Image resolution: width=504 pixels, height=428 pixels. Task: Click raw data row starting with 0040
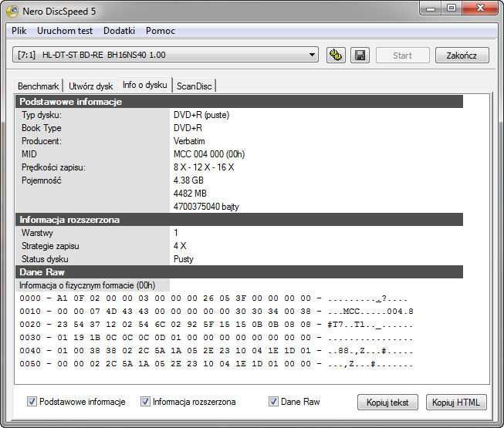click(216, 351)
